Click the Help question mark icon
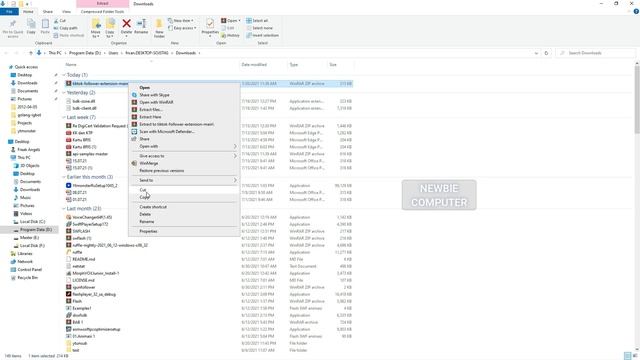The image size is (640, 360). pos(636,12)
